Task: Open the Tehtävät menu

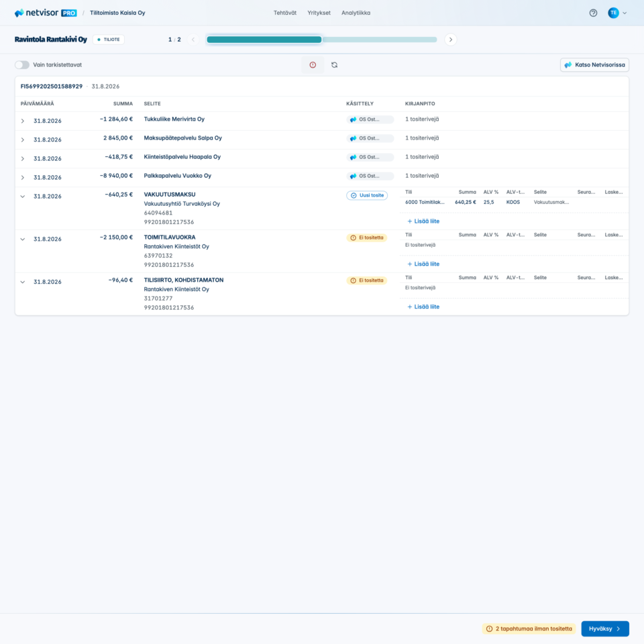Action: coord(285,13)
